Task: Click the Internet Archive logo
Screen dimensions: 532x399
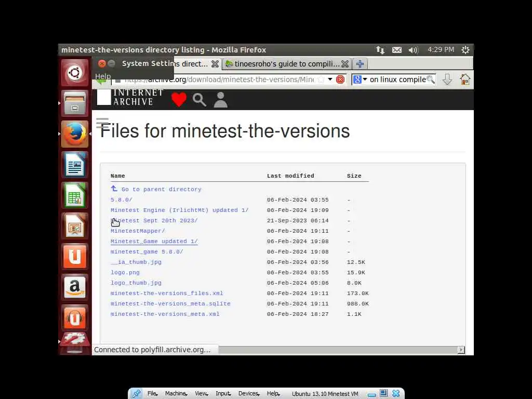Action: click(130, 97)
